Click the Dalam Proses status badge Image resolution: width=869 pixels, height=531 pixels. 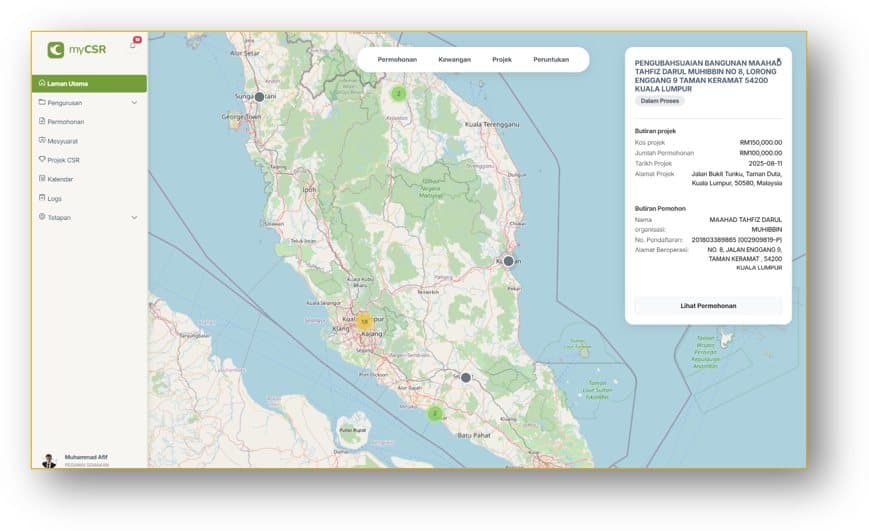point(660,101)
